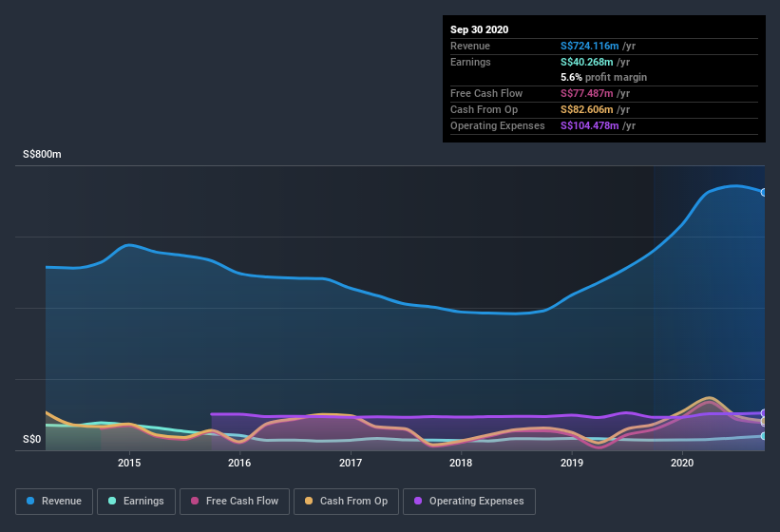This screenshot has width=780, height=532.
Task: Click the Earnings row label in tooltip
Action: tap(470, 62)
